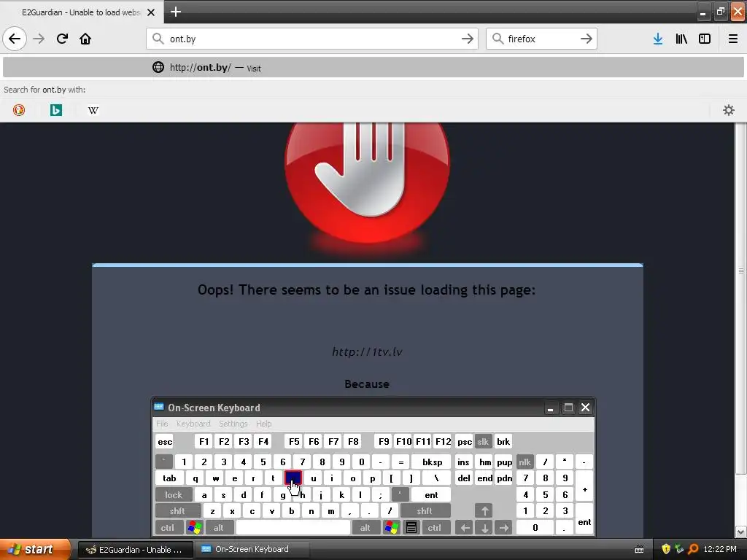Click the right Windows logo key

pyautogui.click(x=392, y=528)
